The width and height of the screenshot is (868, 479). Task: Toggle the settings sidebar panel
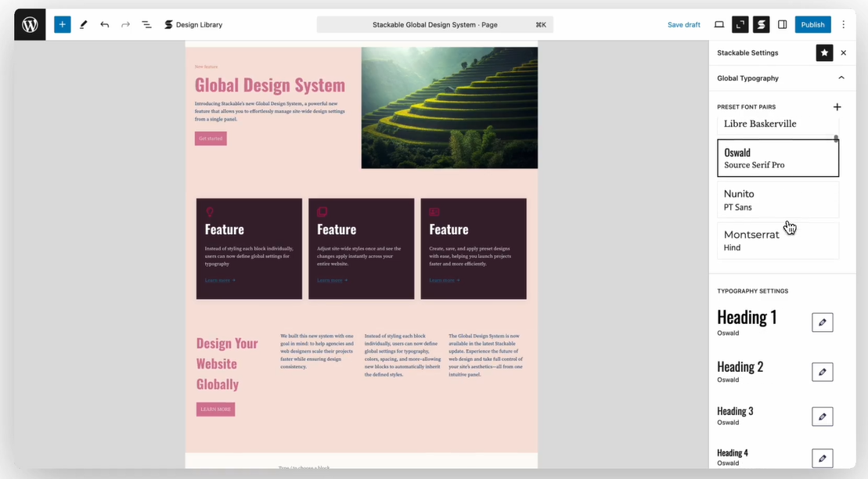click(x=782, y=24)
